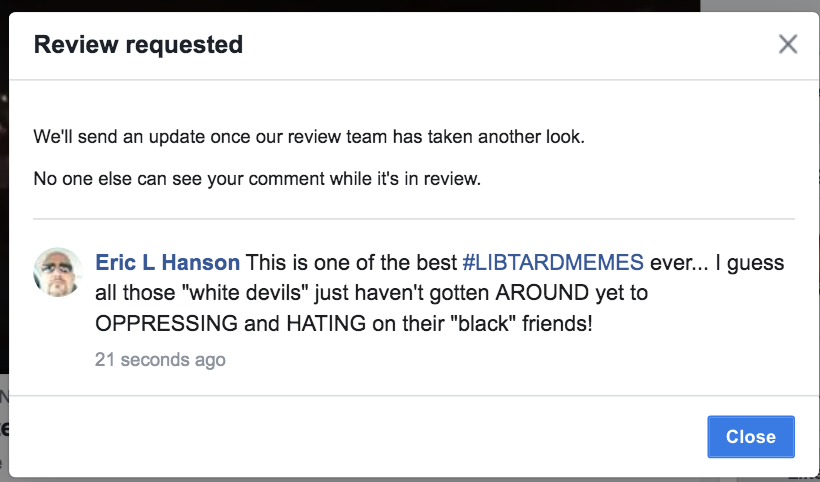Click the word OPPRESSING in the comment
The width and height of the screenshot is (820, 482).
[x=166, y=324]
